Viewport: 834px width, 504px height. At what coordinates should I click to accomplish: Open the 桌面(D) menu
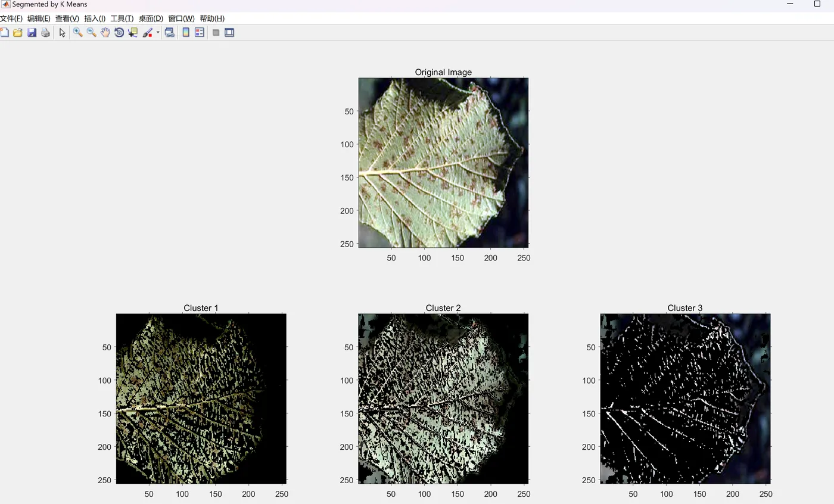151,18
